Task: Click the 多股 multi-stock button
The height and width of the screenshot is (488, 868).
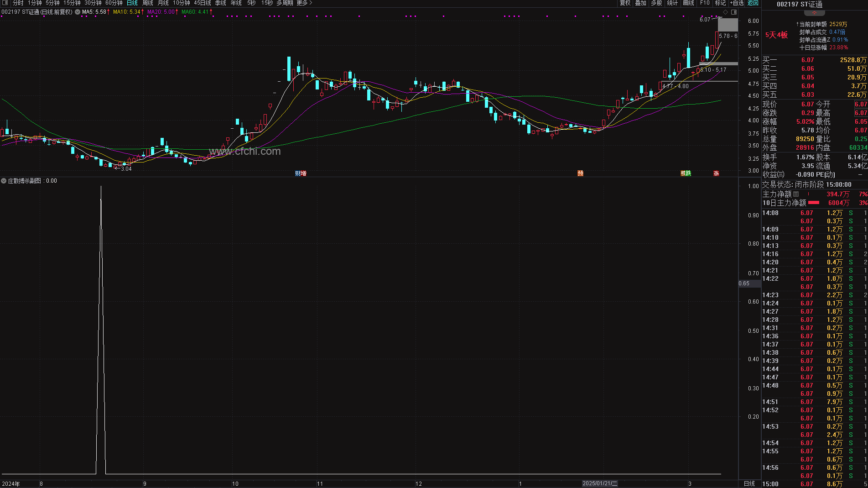Action: click(x=656, y=3)
